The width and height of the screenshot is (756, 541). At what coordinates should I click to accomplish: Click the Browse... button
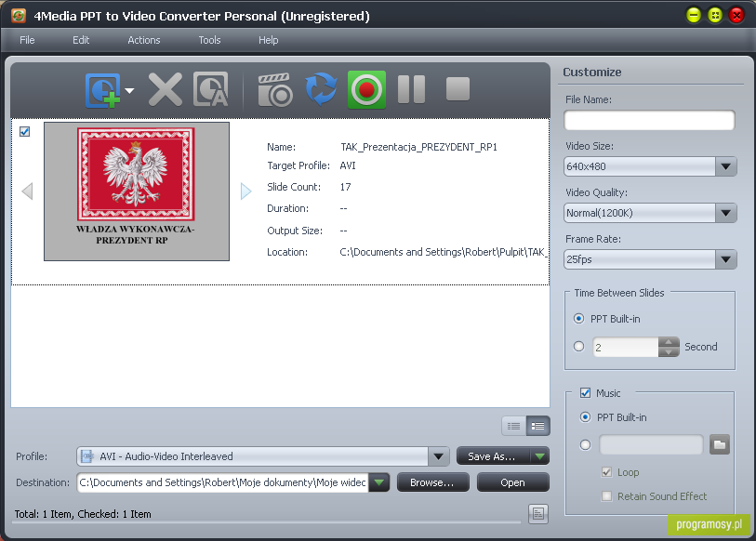coord(432,482)
